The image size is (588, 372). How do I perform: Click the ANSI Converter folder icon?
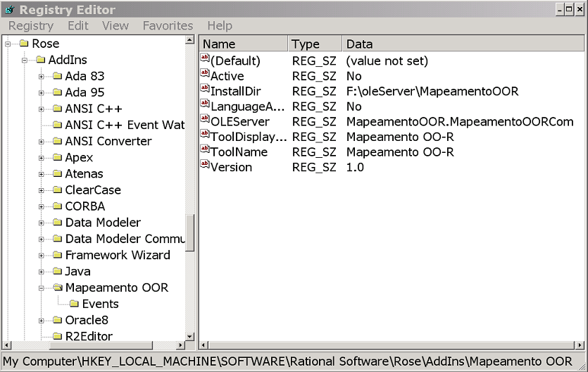(x=57, y=141)
